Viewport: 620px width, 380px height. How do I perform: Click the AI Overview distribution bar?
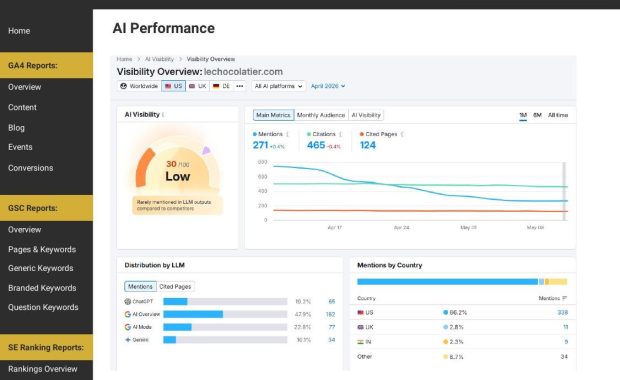tap(225, 314)
